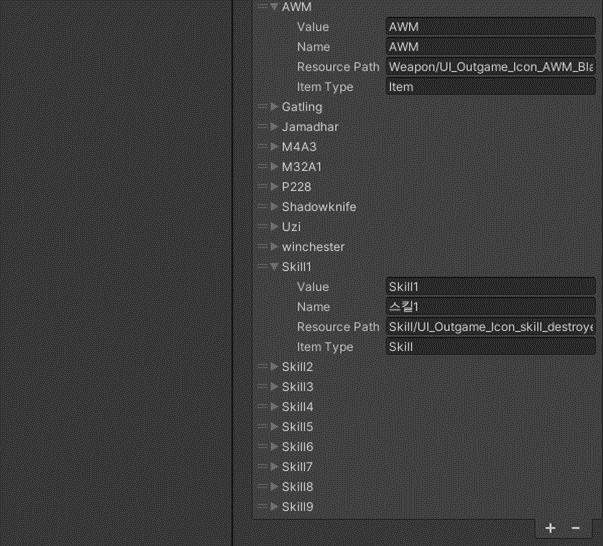
Task: Grab the drag handle beside Skill1
Action: pyautogui.click(x=262, y=266)
